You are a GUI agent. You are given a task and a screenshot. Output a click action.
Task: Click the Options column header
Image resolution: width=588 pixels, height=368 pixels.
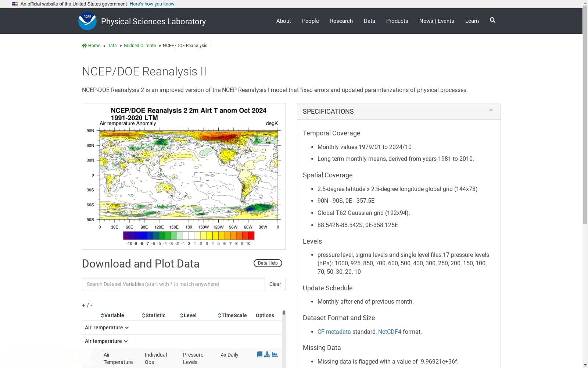coord(265,315)
